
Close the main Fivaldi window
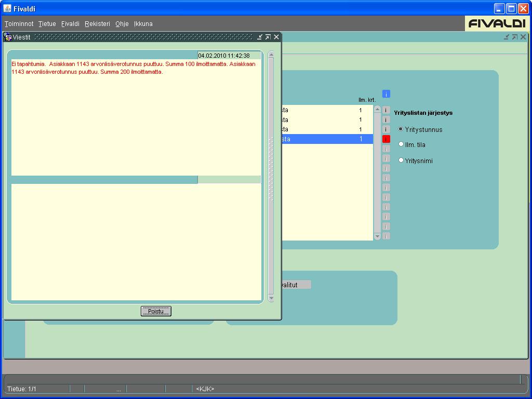point(524,8)
